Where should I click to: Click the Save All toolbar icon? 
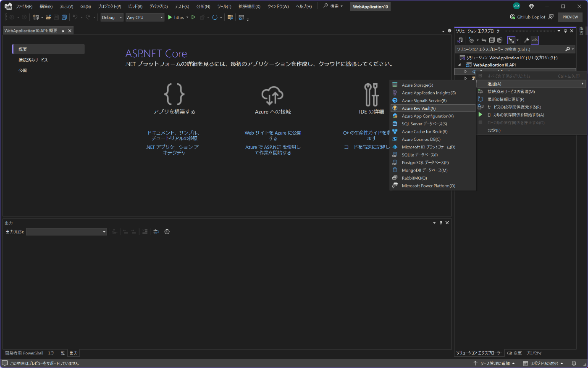(64, 17)
